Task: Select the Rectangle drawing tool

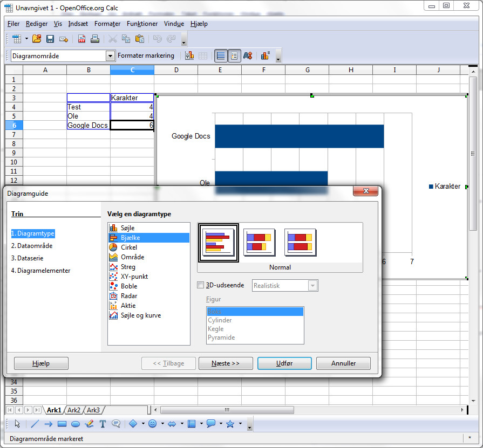Action: click(x=62, y=424)
